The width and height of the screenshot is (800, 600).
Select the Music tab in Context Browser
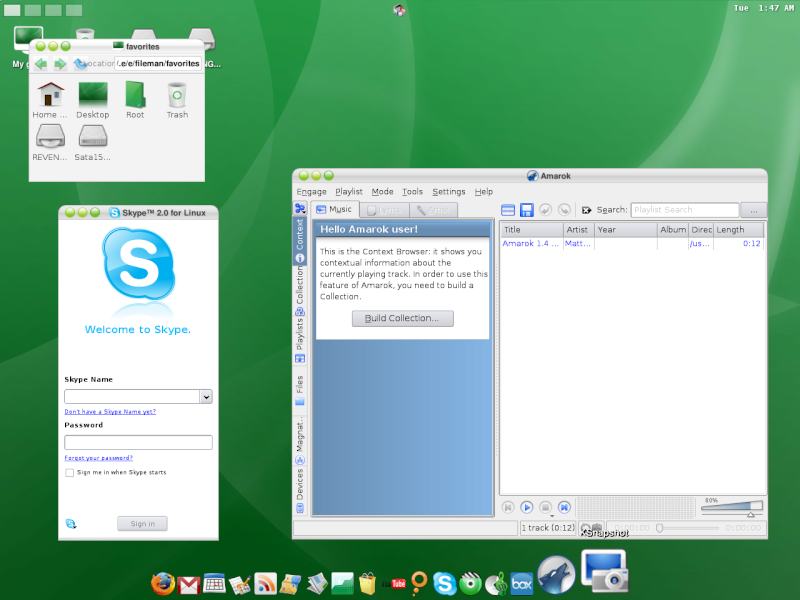click(335, 209)
